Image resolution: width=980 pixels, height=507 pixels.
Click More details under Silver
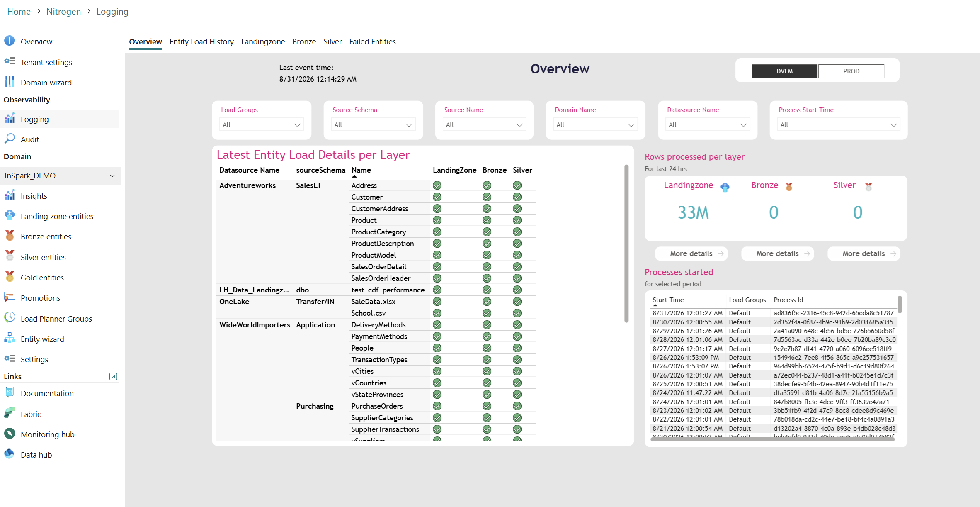point(864,253)
